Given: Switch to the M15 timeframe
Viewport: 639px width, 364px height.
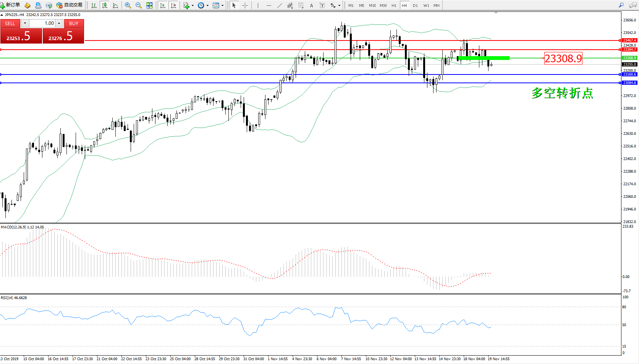Looking at the screenshot, I should 372,6.
